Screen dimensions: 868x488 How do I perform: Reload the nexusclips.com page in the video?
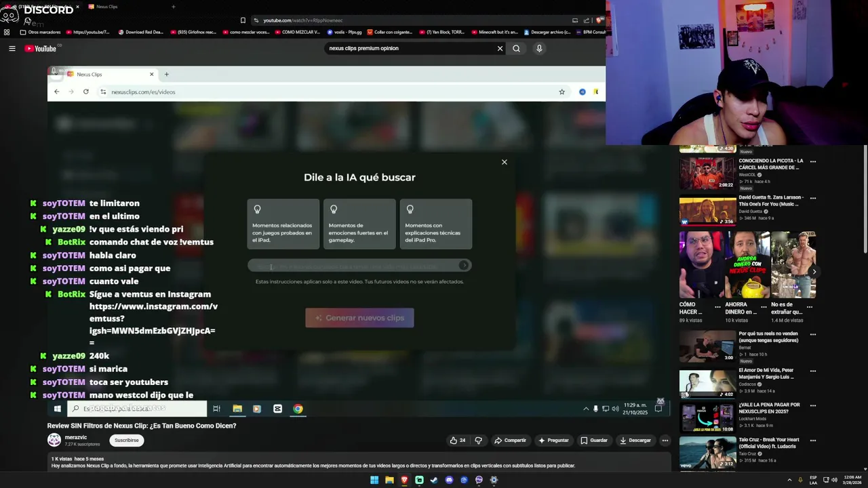tap(85, 91)
